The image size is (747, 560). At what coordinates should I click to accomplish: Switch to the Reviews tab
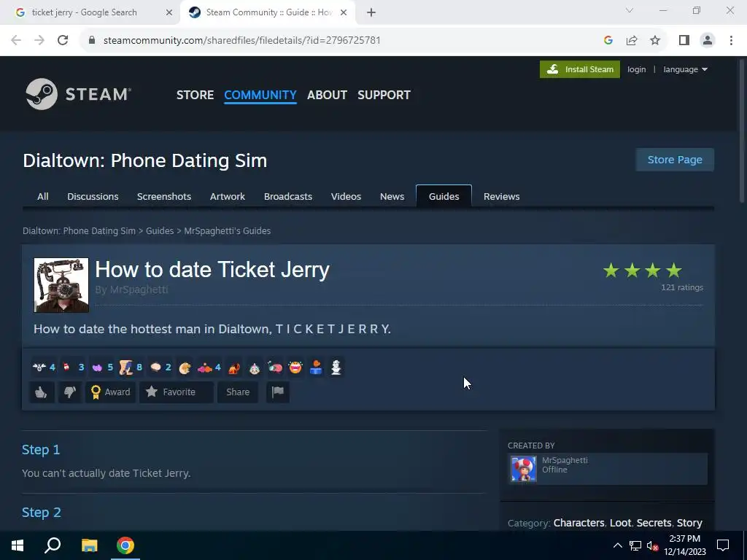pyautogui.click(x=502, y=196)
